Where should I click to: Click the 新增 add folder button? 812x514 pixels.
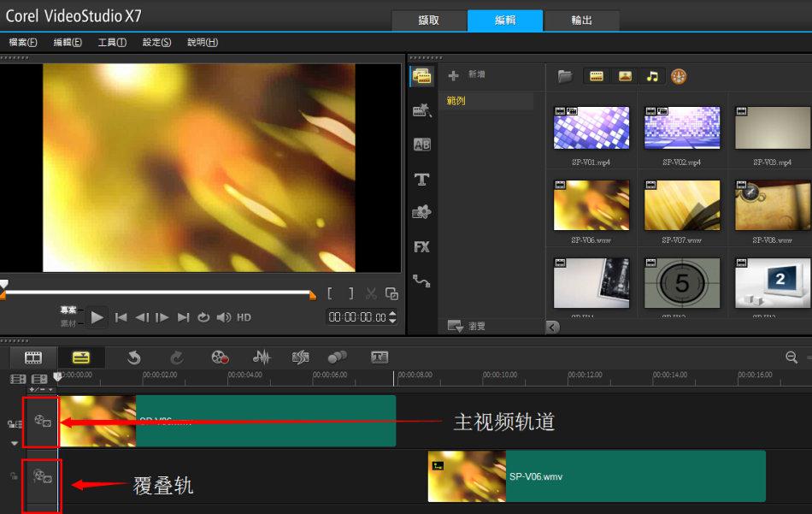pos(468,75)
